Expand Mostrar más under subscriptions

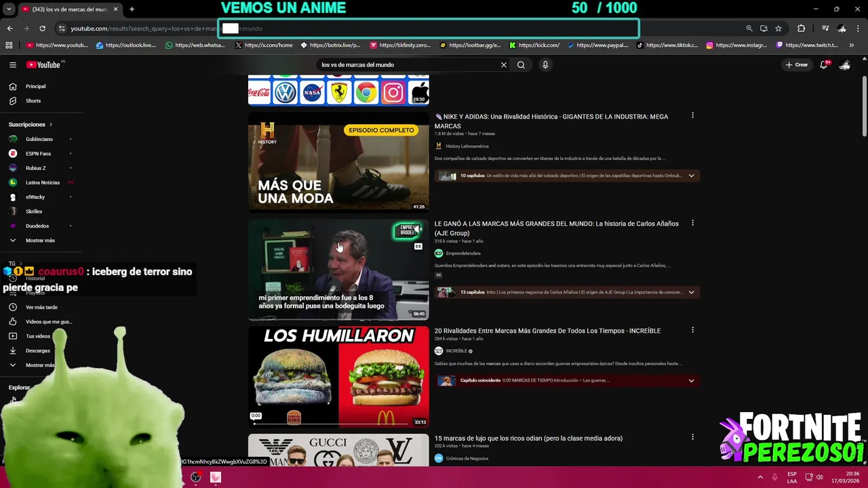41,241
